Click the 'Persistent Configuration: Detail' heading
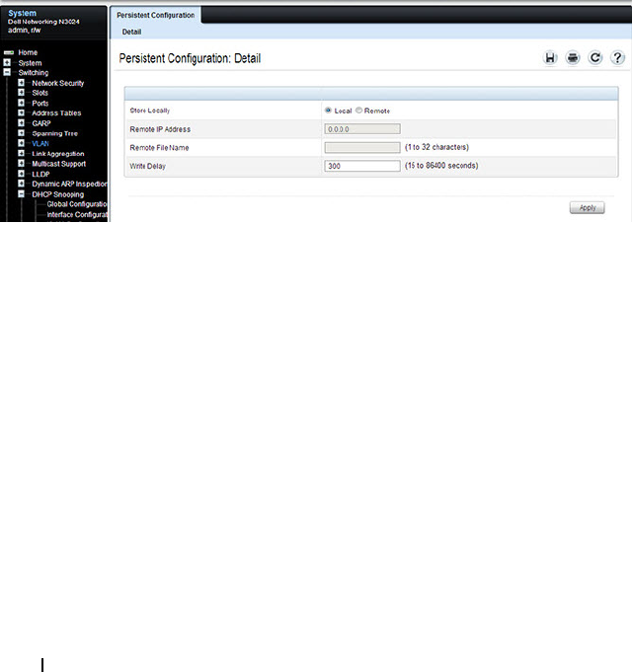 pyautogui.click(x=190, y=58)
